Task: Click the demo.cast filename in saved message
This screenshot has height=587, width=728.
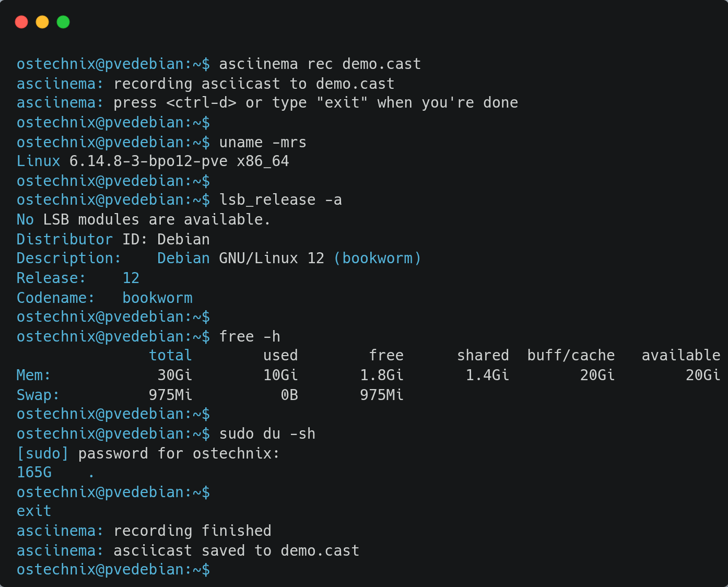Action: pos(320,550)
